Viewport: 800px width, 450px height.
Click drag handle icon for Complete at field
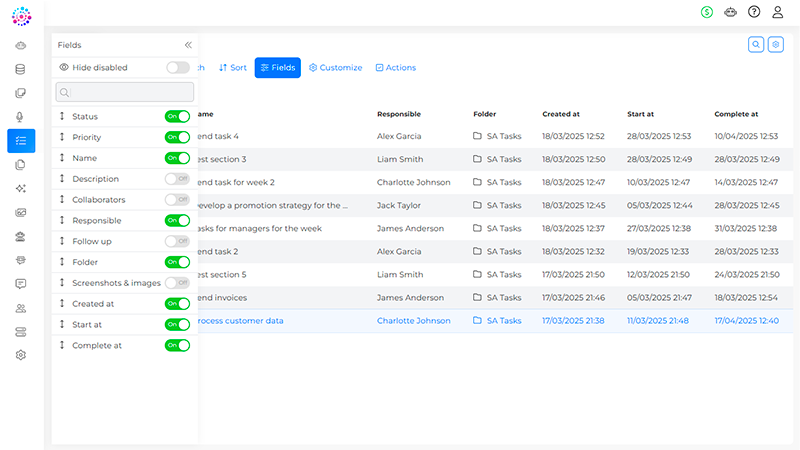coord(62,345)
